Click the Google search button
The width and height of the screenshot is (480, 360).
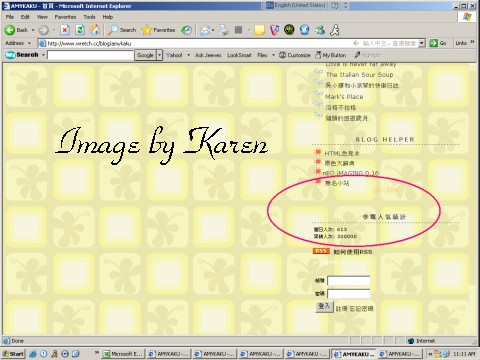pyautogui.click(x=145, y=55)
